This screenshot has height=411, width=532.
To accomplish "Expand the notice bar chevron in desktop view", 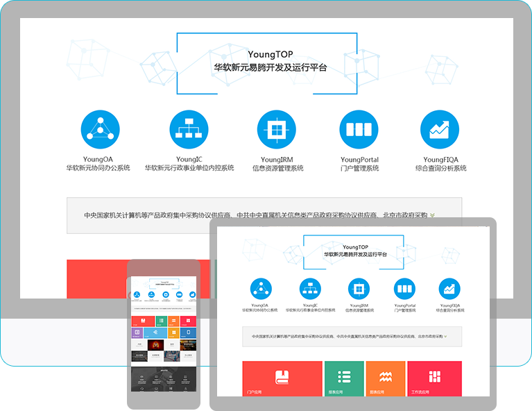I will click(433, 215).
